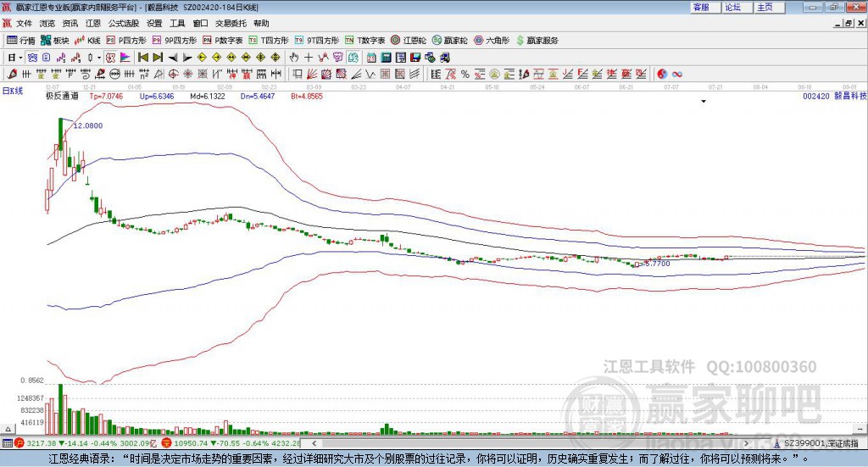Open the T数字表 number table
The image size is (868, 467).
364,41
